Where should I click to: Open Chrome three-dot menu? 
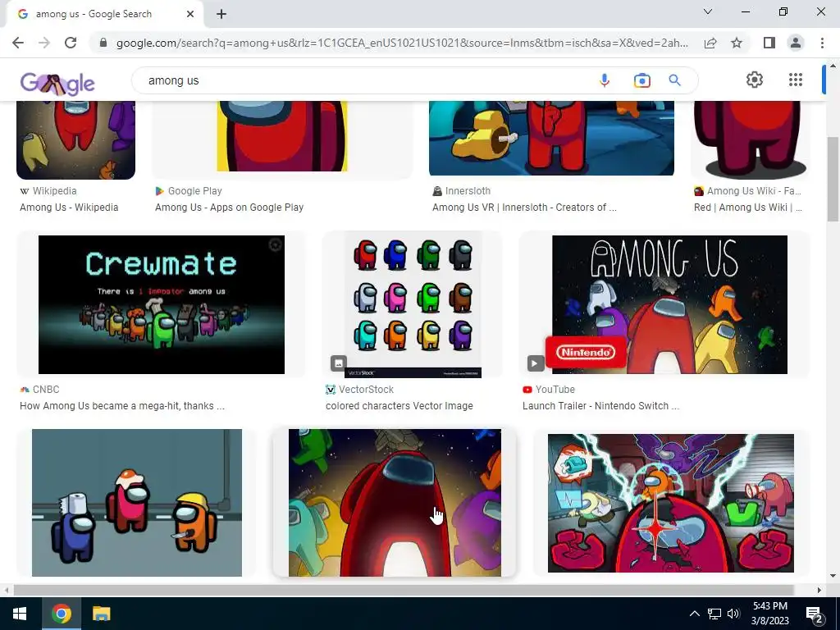[x=822, y=43]
